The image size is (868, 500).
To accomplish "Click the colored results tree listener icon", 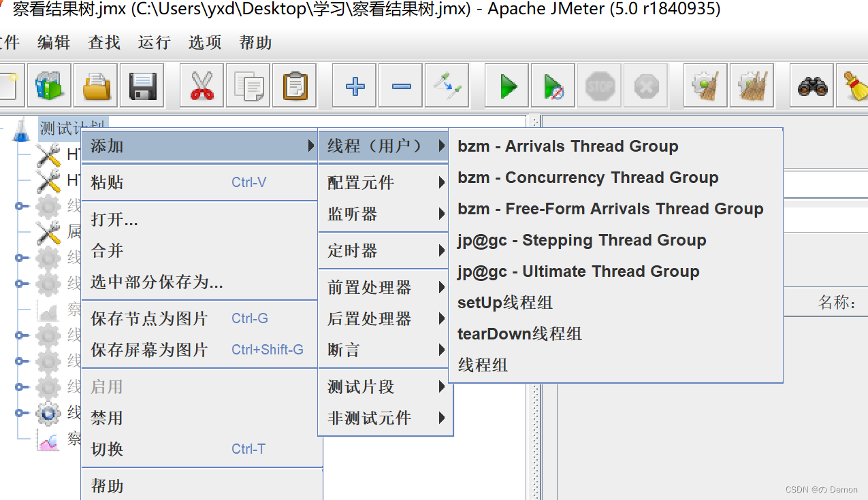I will coord(48,439).
